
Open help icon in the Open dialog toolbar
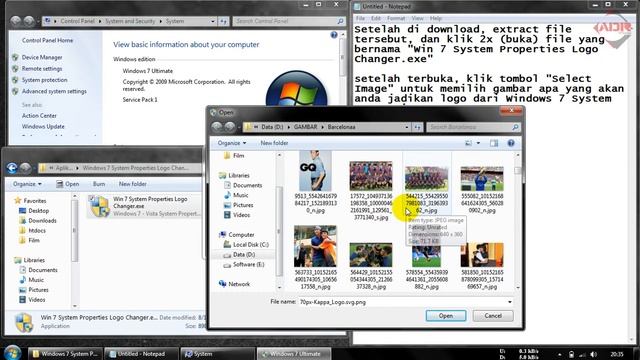tap(511, 143)
